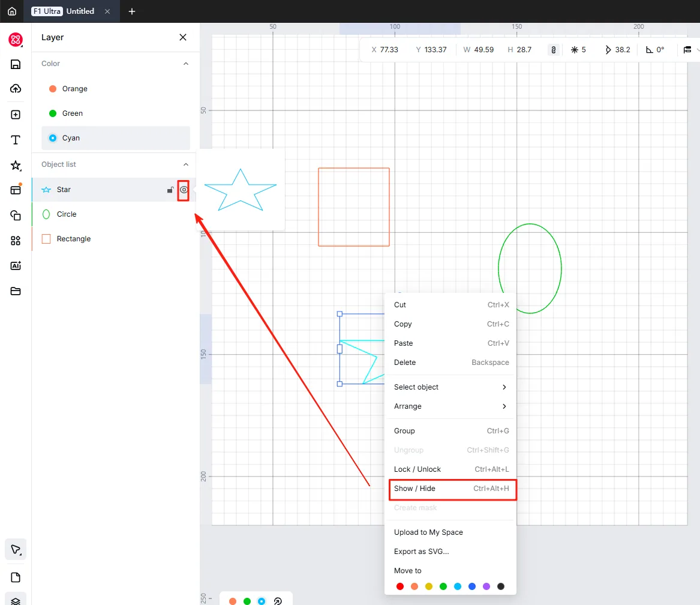Toggle the lock icon on Star object
Viewport: 700px width, 605px height.
point(170,190)
